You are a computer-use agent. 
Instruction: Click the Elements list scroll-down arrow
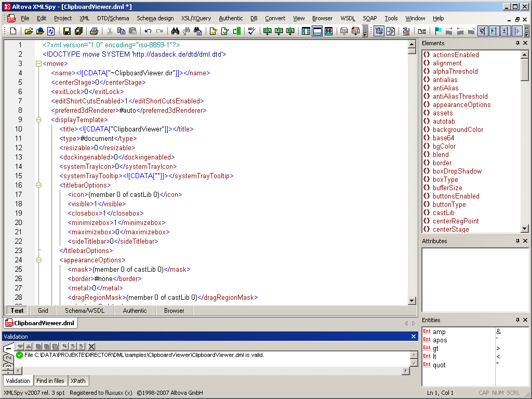(x=525, y=229)
